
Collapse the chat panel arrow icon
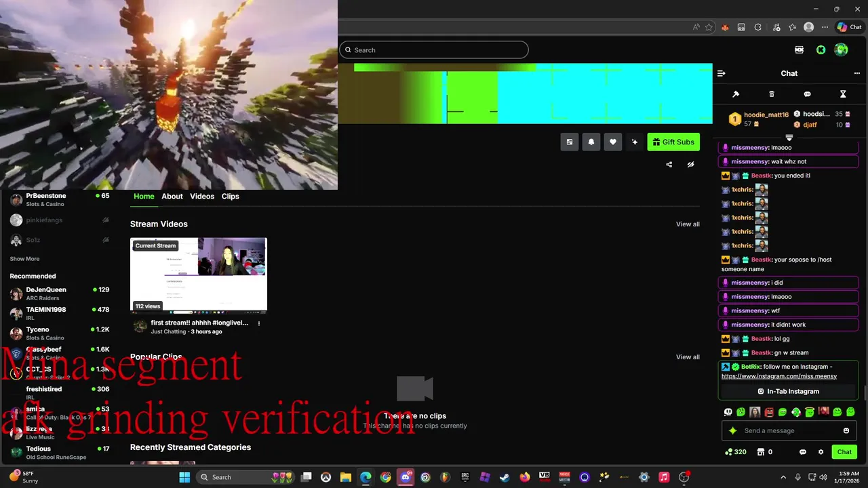722,73
